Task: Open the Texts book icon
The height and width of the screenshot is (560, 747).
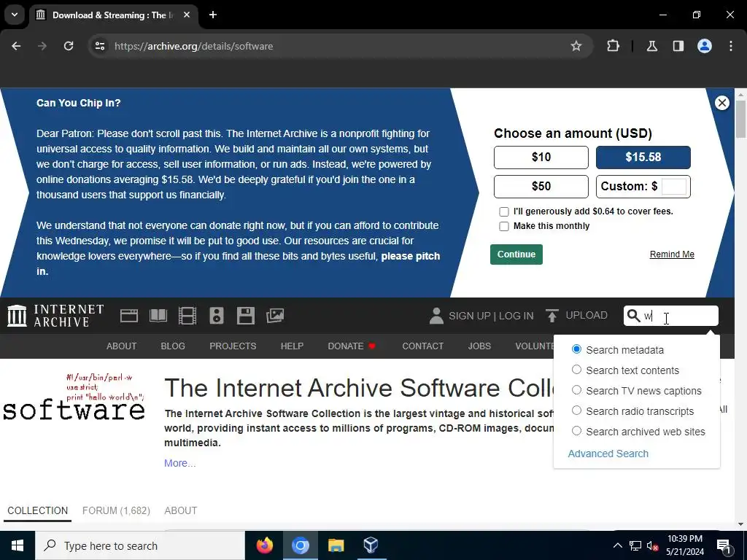Action: (158, 316)
